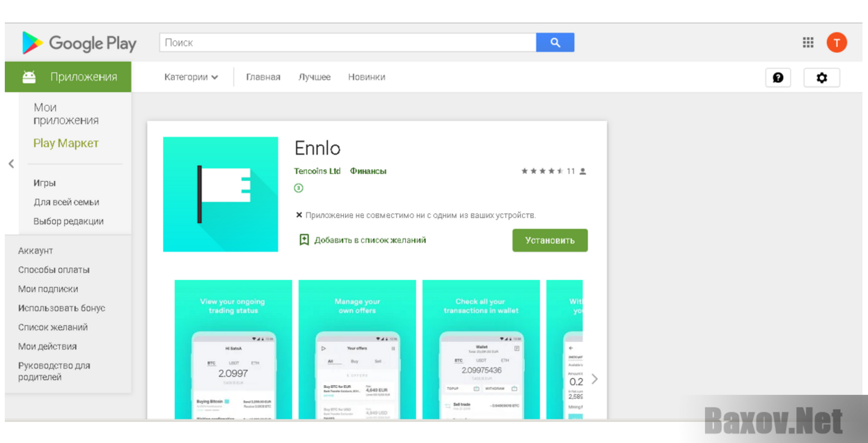Click the Ennlo app title
Viewport: 868px width, 443px height.
[317, 148]
